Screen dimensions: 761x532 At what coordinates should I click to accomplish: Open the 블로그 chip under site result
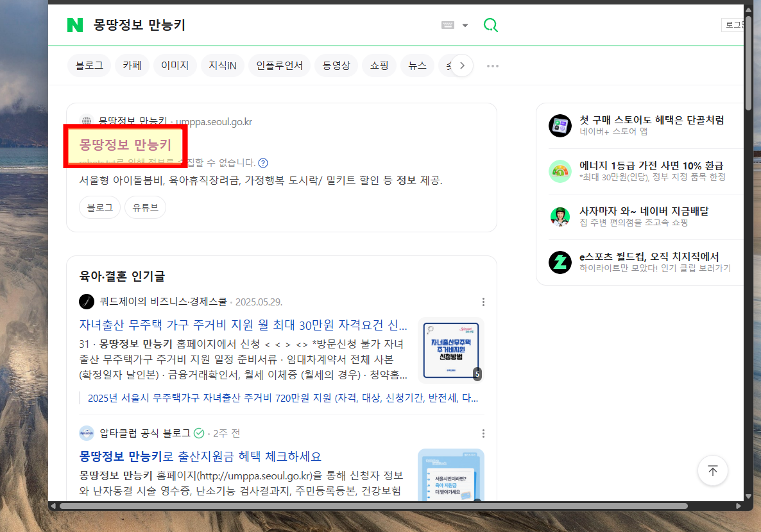click(99, 208)
